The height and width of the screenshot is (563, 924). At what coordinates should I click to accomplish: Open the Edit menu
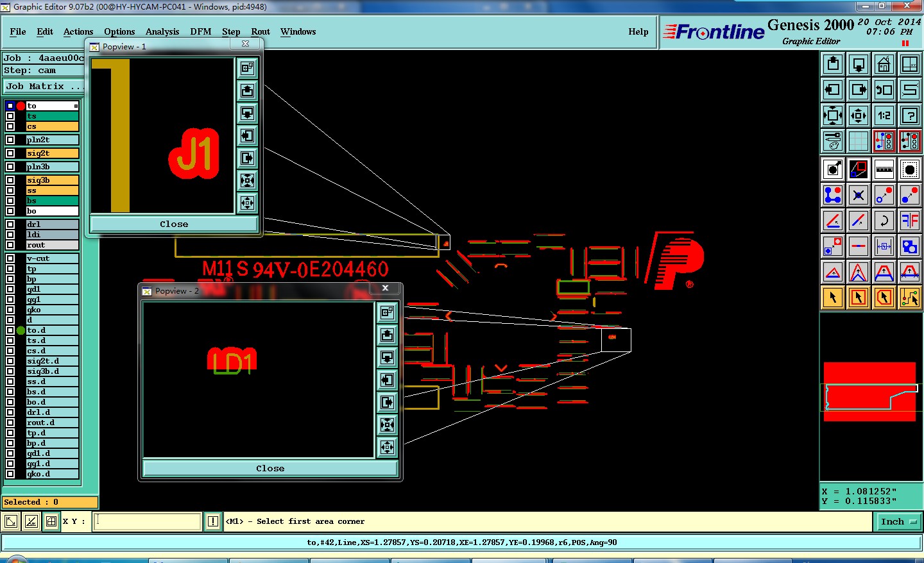pyautogui.click(x=45, y=31)
